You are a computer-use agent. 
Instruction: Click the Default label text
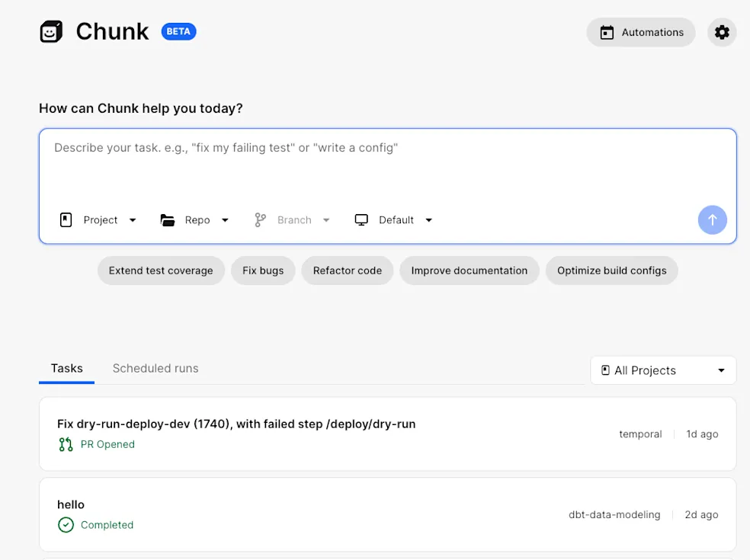click(x=396, y=220)
